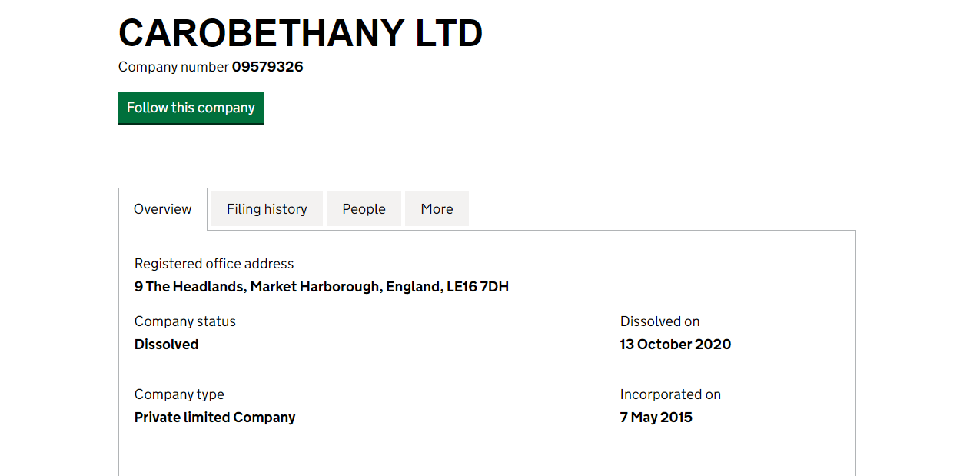Viewport: 980px width, 476px height.
Task: Click 'Market Harborough' in the address
Action: tap(315, 287)
